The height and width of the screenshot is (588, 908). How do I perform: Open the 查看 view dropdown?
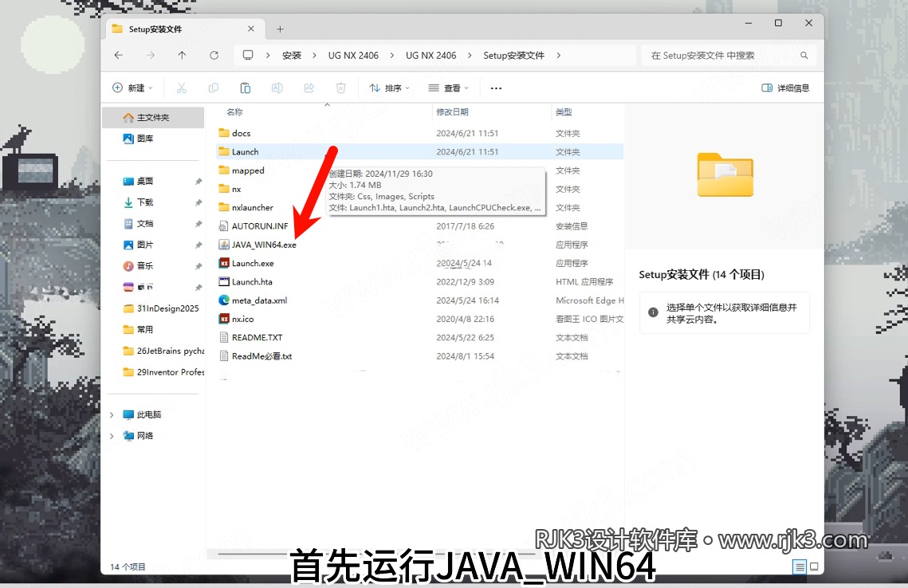point(448,88)
